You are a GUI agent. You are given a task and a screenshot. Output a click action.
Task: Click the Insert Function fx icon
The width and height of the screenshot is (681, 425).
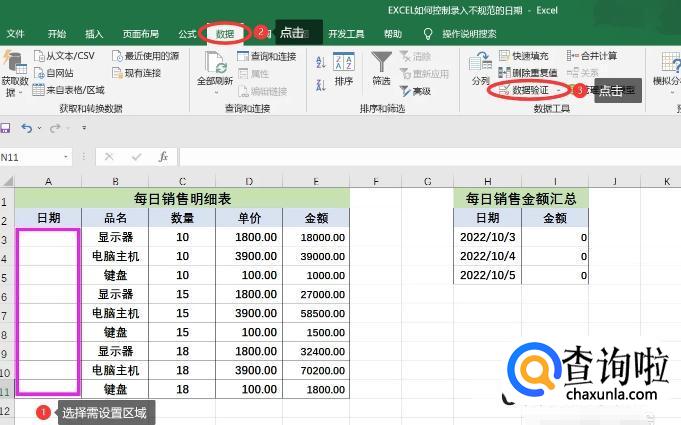[x=163, y=157]
